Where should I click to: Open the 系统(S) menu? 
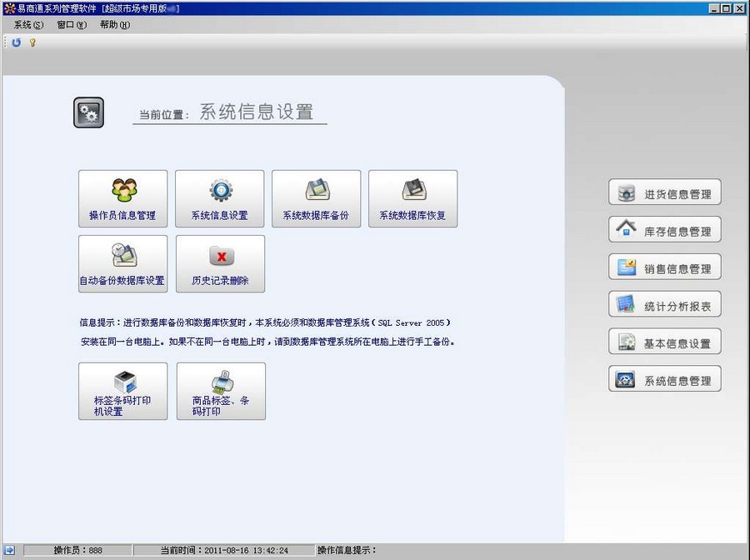(28, 25)
